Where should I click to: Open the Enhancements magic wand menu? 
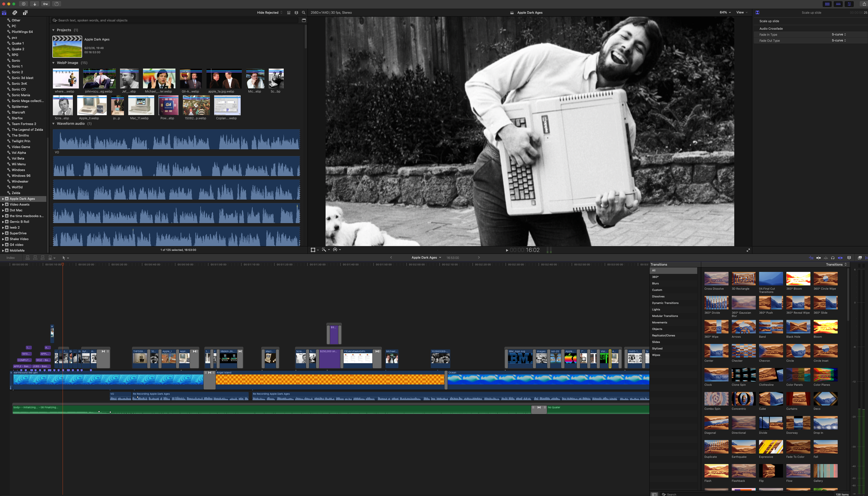coord(326,250)
